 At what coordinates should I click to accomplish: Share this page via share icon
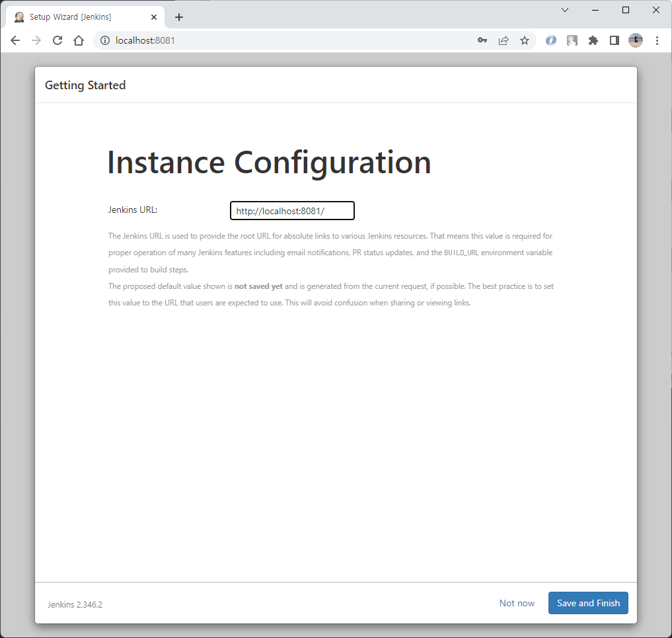point(504,40)
